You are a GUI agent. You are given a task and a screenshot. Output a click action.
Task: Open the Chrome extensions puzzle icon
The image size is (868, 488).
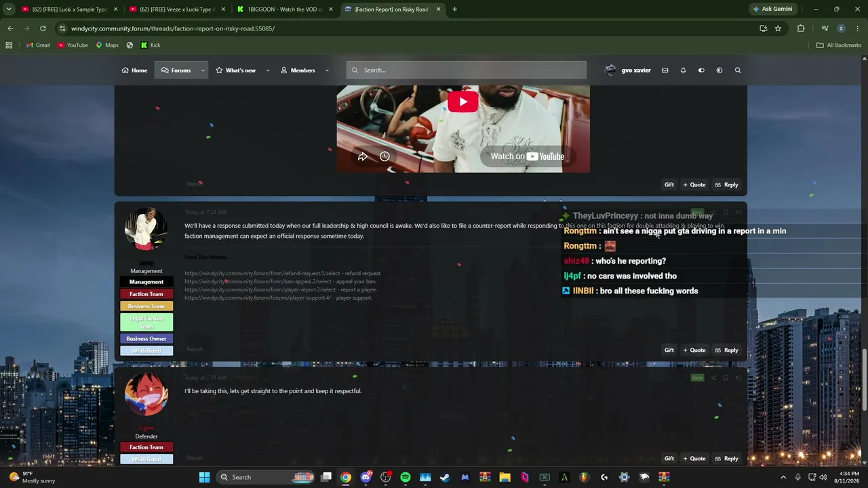pos(801,28)
